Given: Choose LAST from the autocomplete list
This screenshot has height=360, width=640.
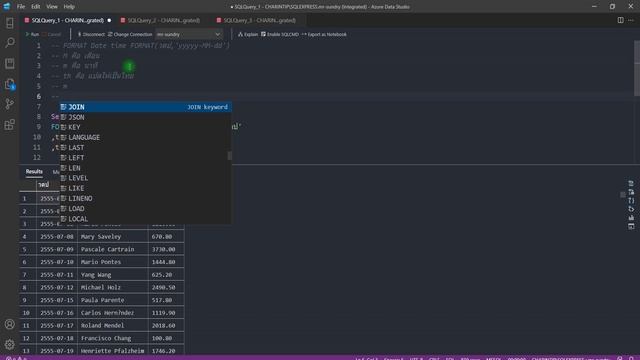Looking at the screenshot, I should click(x=145, y=148).
